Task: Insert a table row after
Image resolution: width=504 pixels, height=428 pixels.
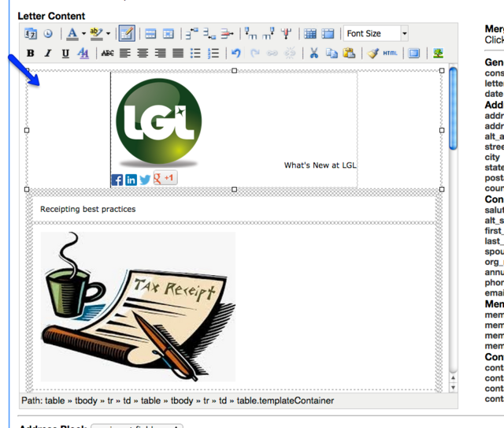Action: tap(209, 33)
